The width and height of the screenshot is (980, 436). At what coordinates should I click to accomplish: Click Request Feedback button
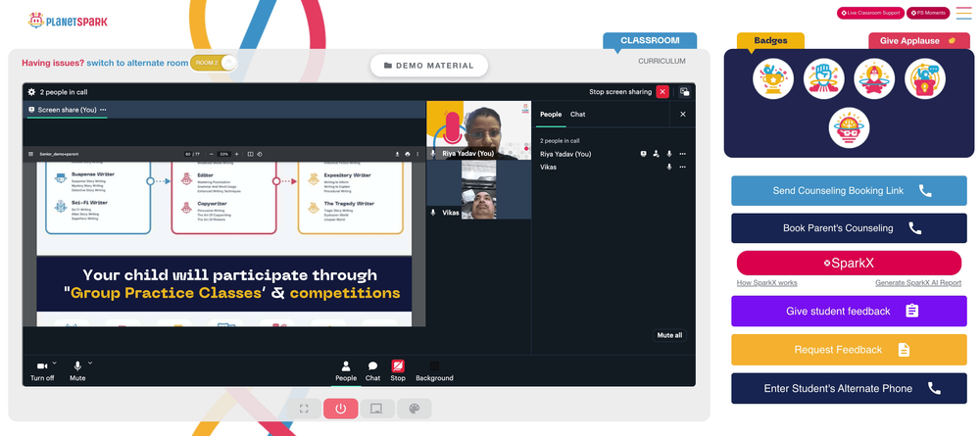pyautogui.click(x=849, y=350)
